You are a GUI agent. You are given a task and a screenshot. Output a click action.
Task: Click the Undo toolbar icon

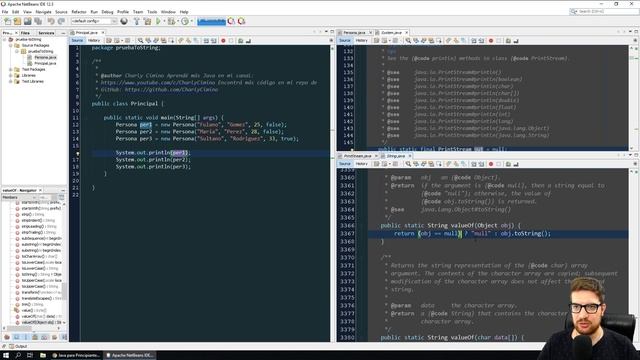coord(51,21)
